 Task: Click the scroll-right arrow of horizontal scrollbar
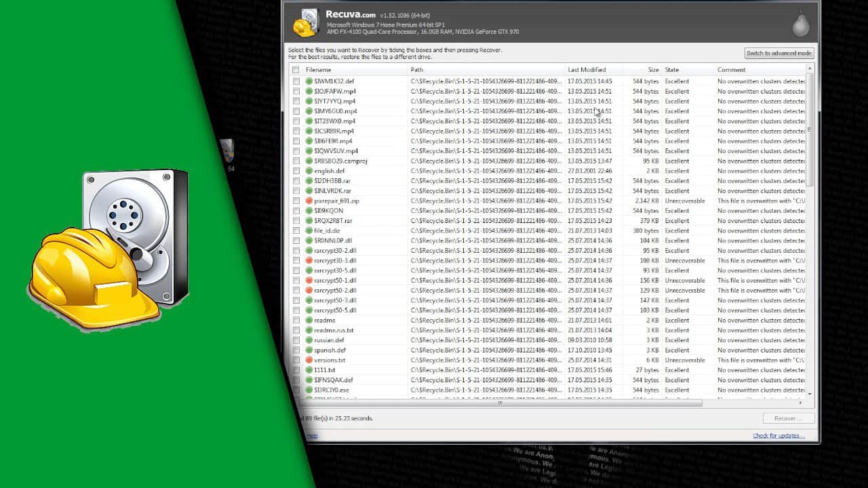click(800, 403)
